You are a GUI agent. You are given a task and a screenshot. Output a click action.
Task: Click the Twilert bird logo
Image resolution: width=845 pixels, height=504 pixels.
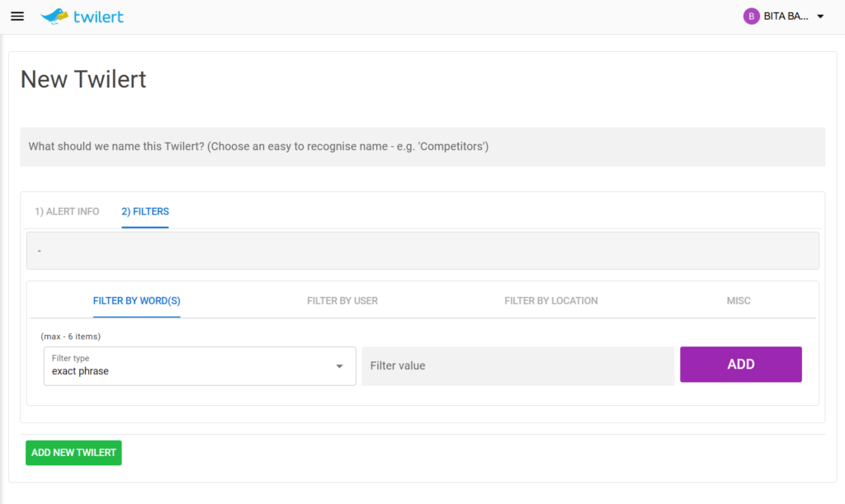click(x=54, y=16)
